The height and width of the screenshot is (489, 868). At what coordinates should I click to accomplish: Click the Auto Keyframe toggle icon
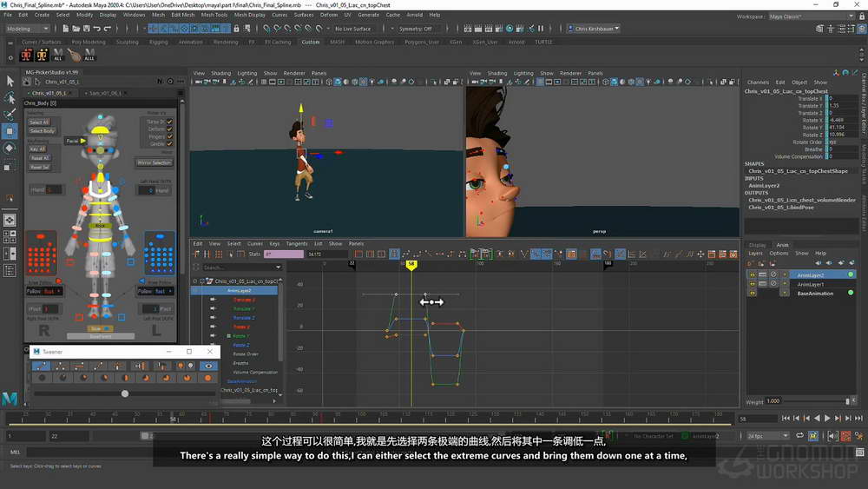click(x=845, y=436)
